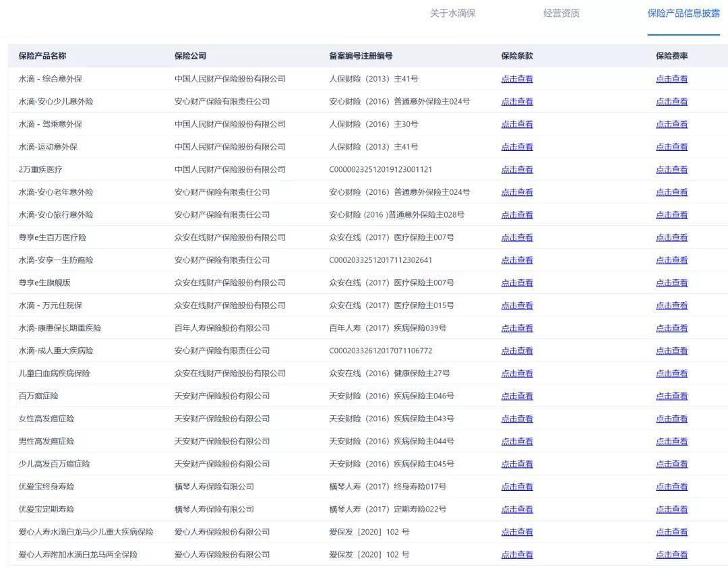Open 保险条款 for 男性高发癌症险
The width and height of the screenshot is (728, 569).
coord(517,442)
